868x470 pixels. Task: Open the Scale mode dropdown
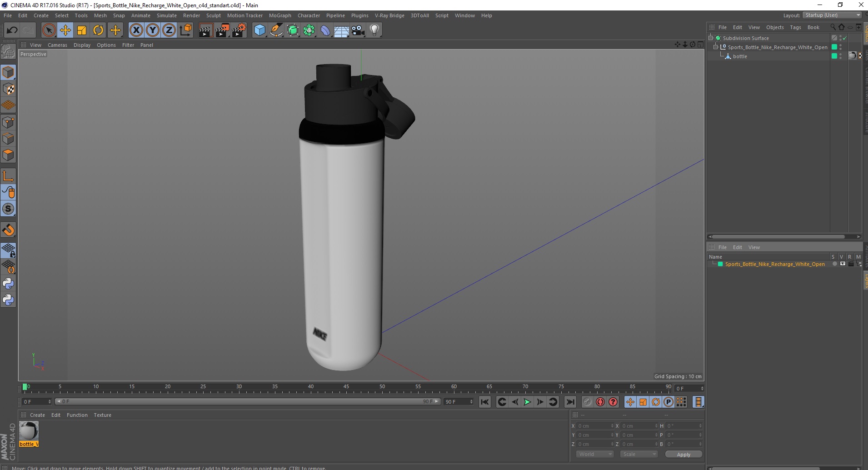[639, 454]
